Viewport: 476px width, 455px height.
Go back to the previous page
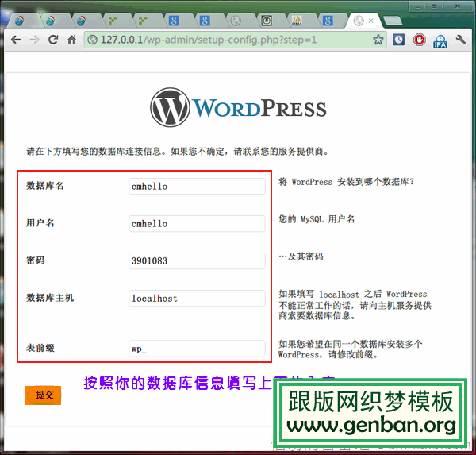tap(16, 40)
